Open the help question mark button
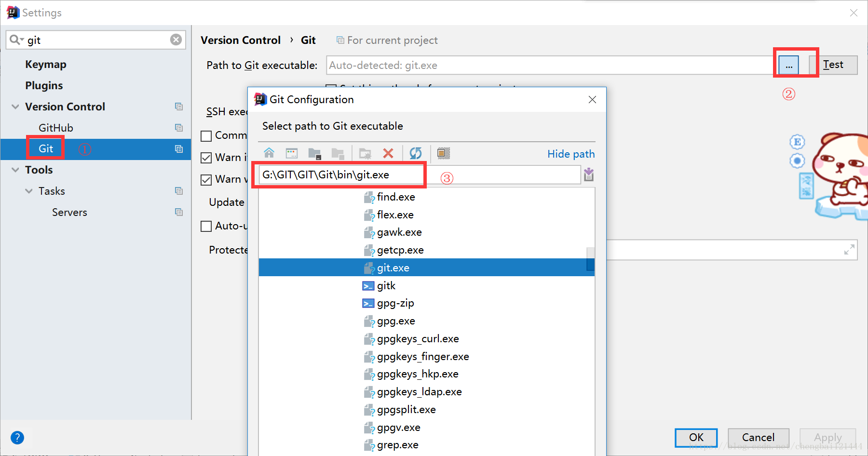 tap(17, 438)
